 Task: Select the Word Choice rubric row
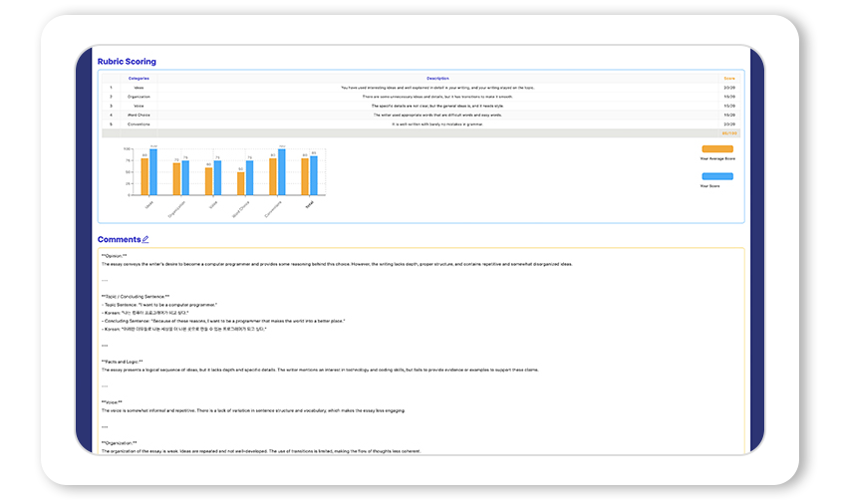[421, 116]
